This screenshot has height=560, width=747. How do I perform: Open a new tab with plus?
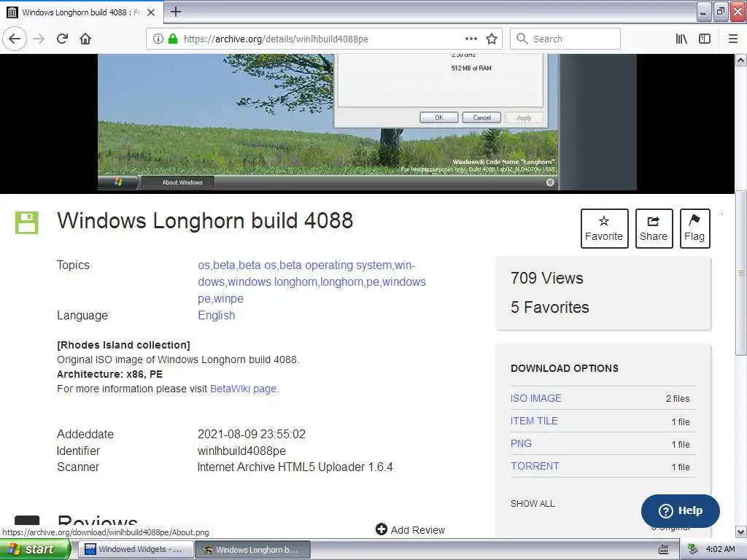[x=176, y=12]
